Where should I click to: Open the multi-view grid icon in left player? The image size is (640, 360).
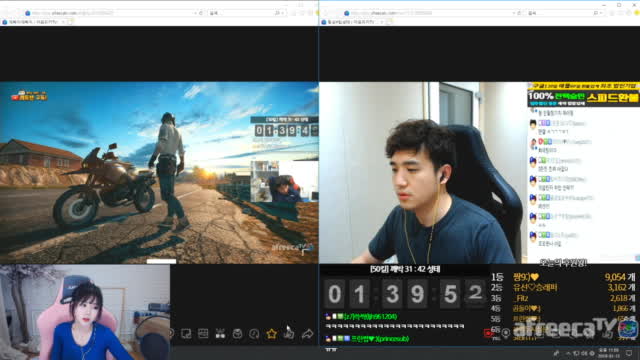pos(203,334)
